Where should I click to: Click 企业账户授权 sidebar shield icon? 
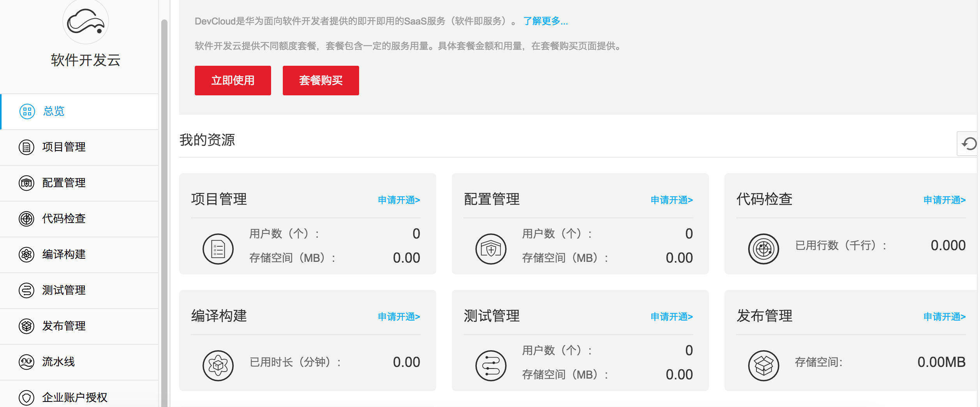click(x=26, y=398)
